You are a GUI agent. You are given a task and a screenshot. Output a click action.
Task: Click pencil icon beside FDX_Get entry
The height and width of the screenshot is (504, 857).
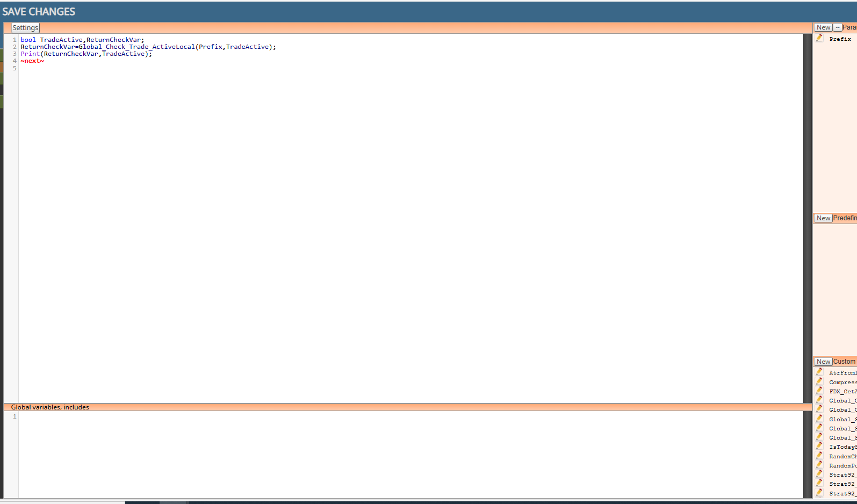(819, 391)
